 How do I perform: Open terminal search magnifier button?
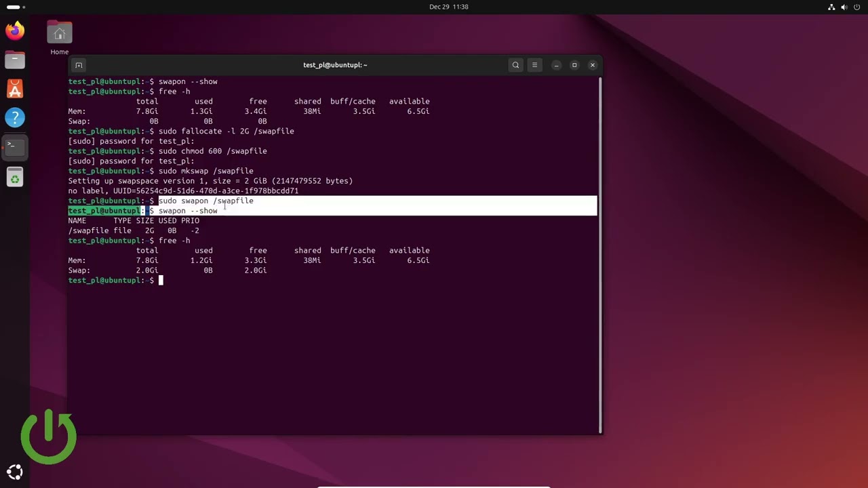tap(515, 65)
